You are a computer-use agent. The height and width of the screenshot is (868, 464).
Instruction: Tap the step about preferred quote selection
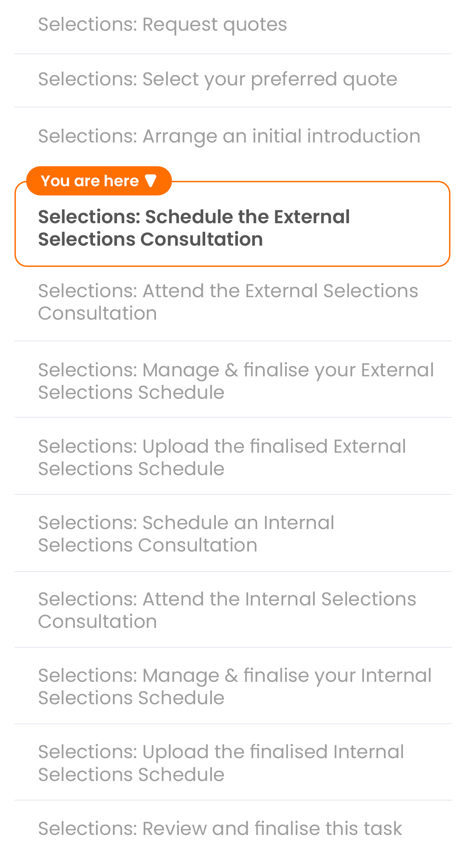pos(217,79)
